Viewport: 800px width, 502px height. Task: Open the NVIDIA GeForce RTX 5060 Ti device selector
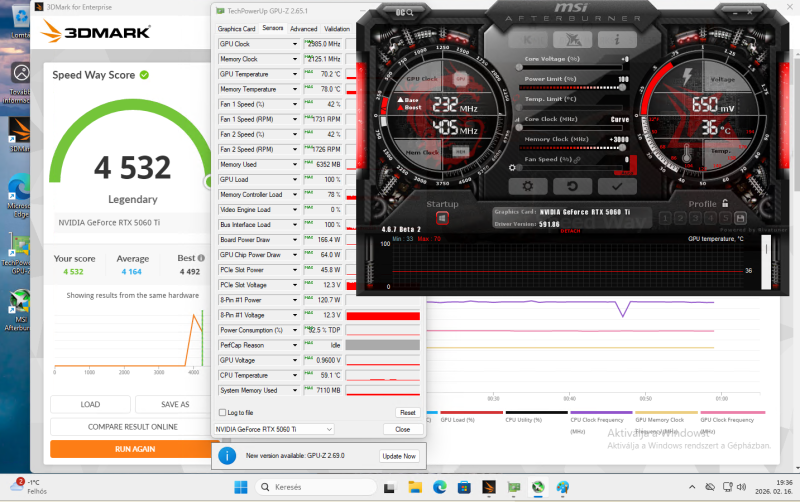(274, 430)
